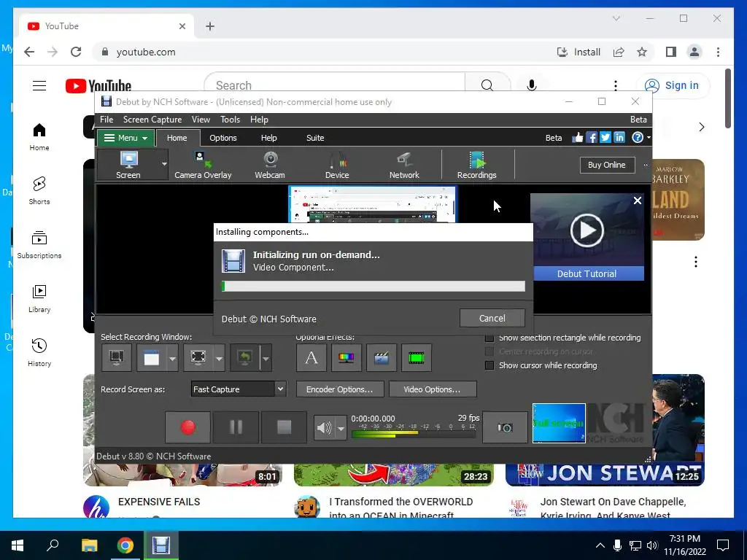Open the Recordings list
This screenshot has height=560, width=747.
477,165
